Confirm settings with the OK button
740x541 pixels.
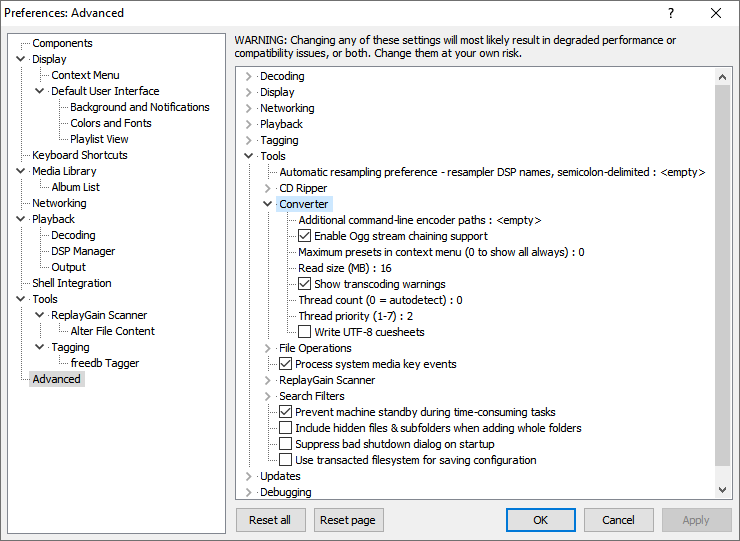pyautogui.click(x=540, y=520)
